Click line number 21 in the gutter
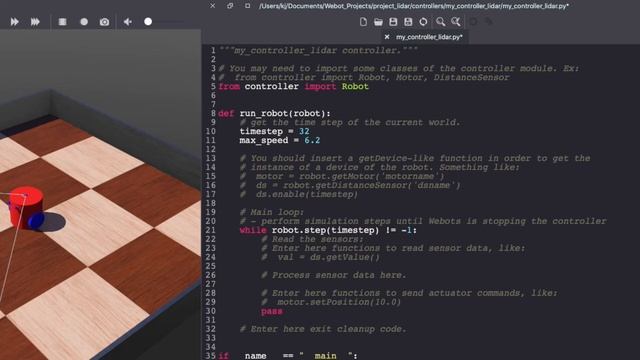 coord(210,230)
